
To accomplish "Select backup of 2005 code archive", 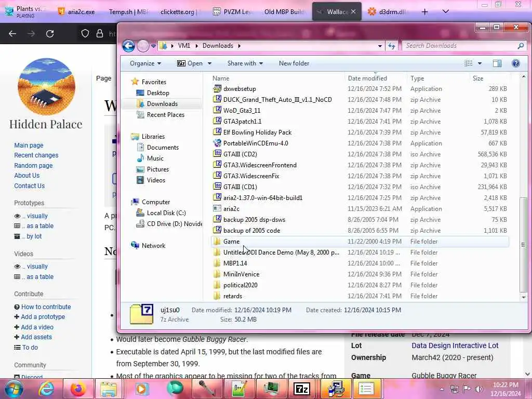I will (251, 231).
